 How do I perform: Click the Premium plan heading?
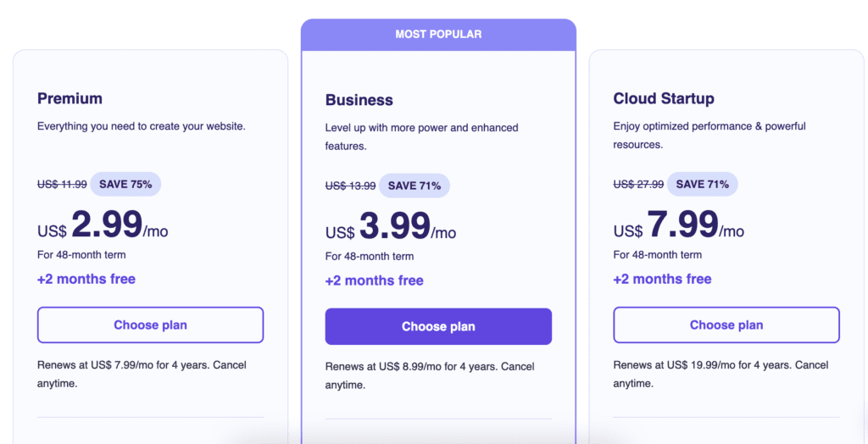click(x=70, y=98)
